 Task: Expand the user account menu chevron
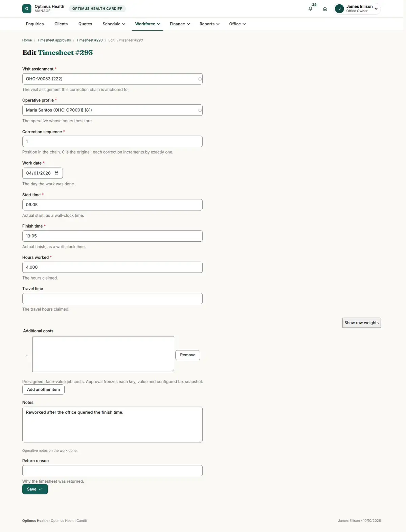point(376,9)
